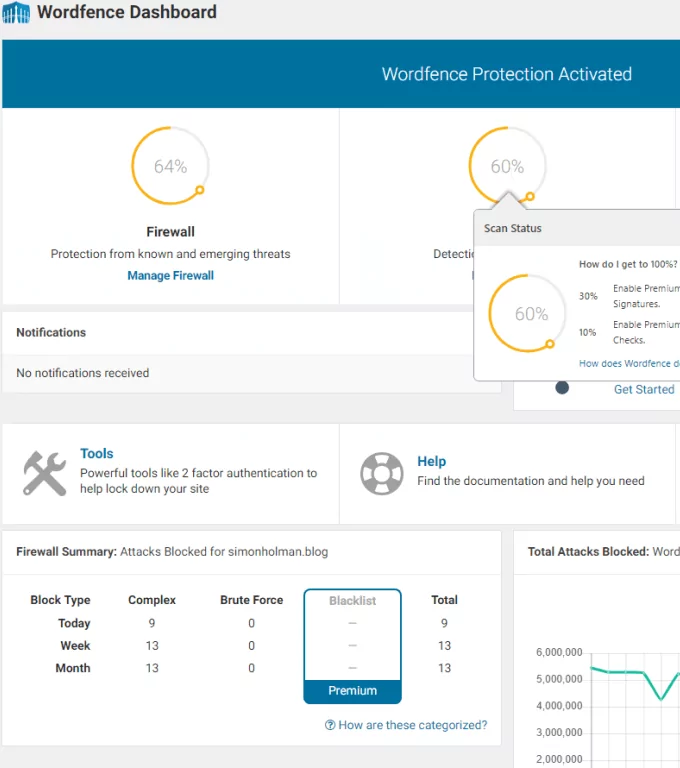680x768 pixels.
Task: Click the dark dot beside Get Started
Action: point(562,388)
